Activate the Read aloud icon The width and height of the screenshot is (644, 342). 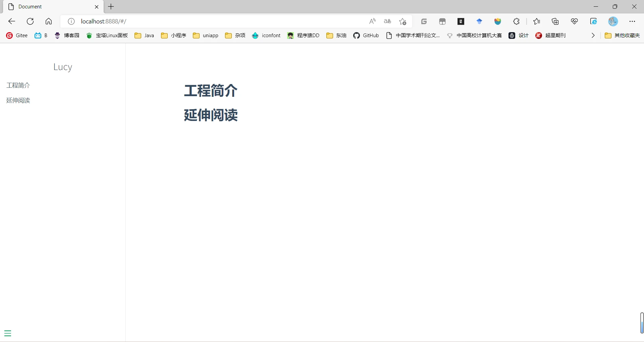372,21
